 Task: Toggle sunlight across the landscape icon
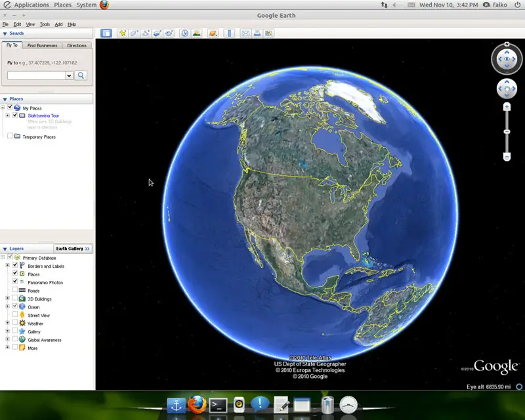point(196,33)
